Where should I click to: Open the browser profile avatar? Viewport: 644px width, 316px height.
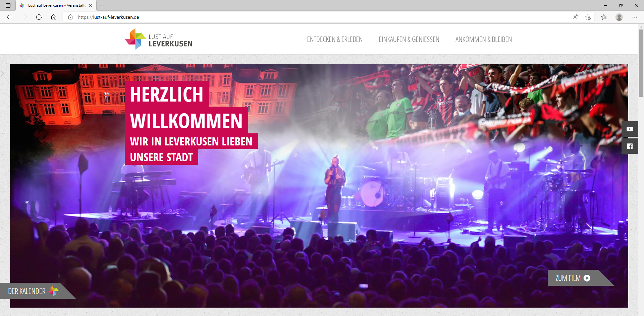click(619, 17)
